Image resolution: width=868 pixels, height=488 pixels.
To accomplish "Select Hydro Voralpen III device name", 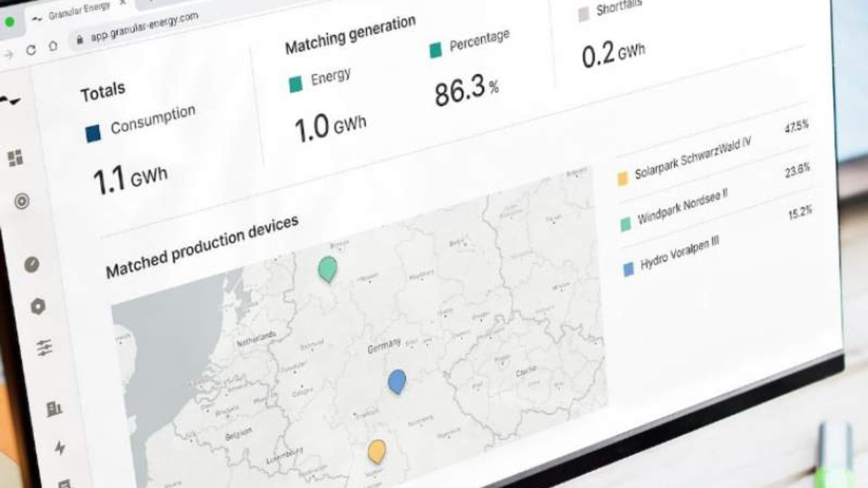I will pos(680,254).
